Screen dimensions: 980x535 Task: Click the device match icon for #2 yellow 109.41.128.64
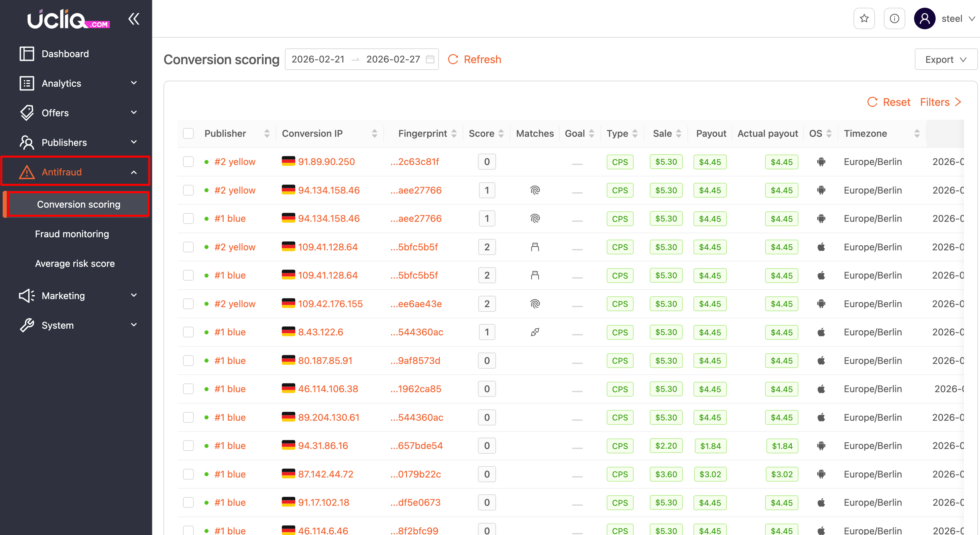[535, 247]
